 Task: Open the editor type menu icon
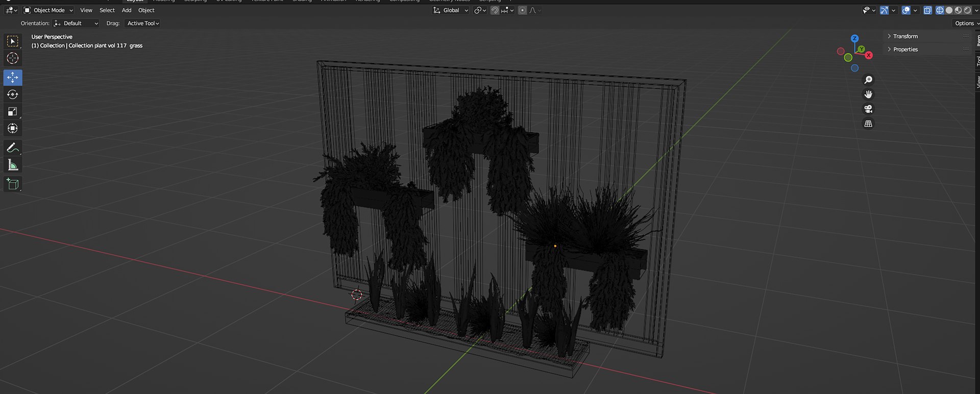(12, 10)
